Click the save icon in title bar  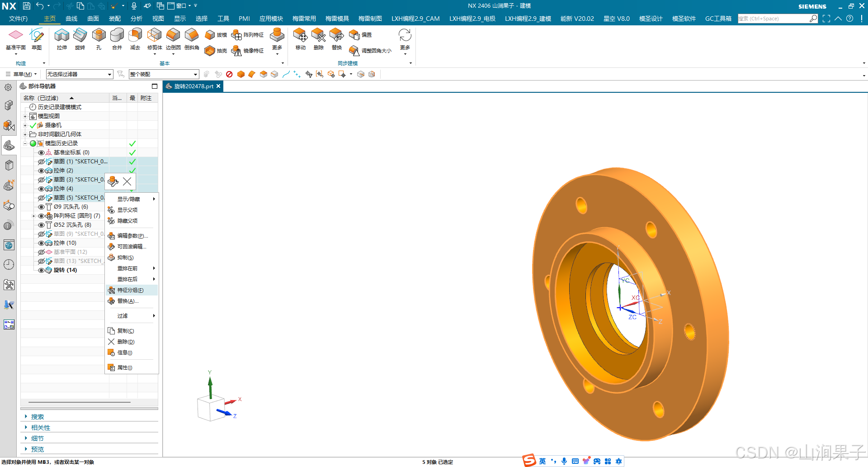pyautogui.click(x=27, y=6)
